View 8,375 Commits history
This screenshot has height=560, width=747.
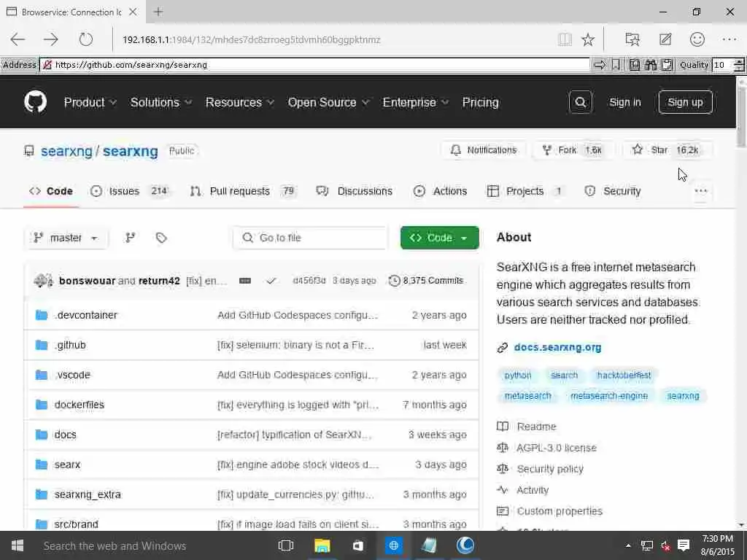tap(426, 281)
